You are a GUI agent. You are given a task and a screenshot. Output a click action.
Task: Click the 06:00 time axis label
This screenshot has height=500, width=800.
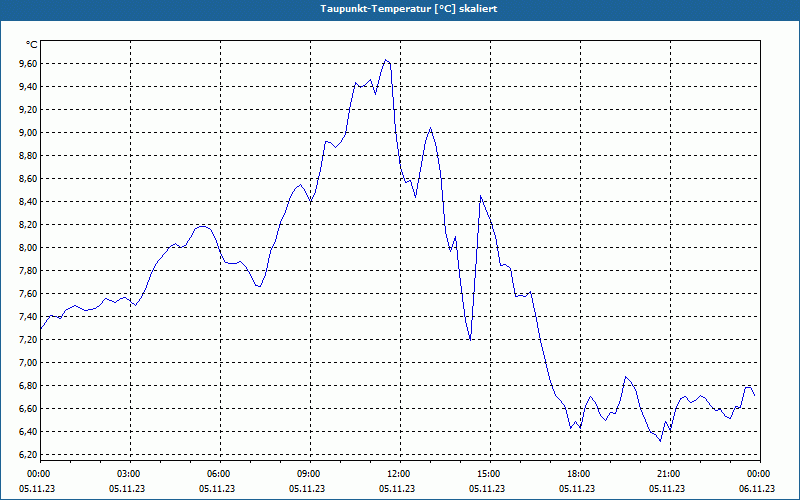(x=220, y=474)
